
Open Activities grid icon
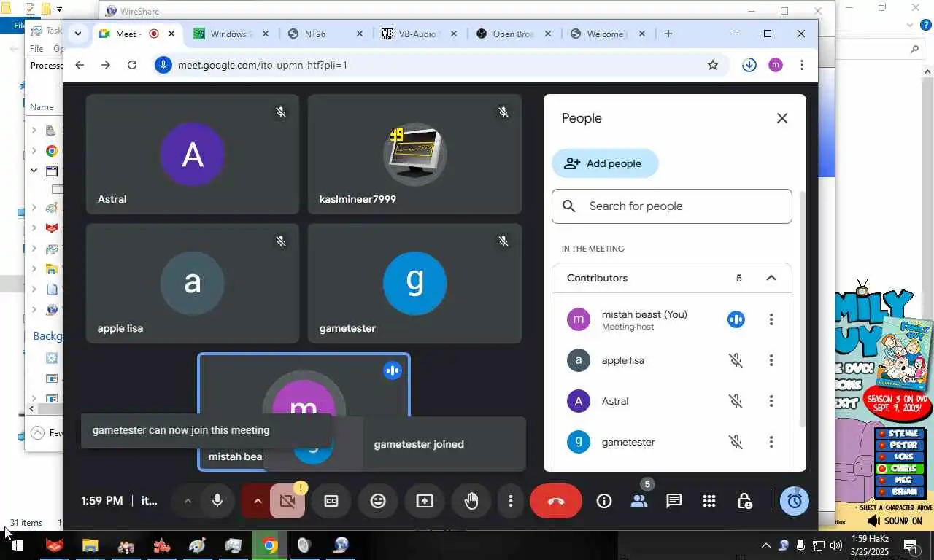[709, 501]
